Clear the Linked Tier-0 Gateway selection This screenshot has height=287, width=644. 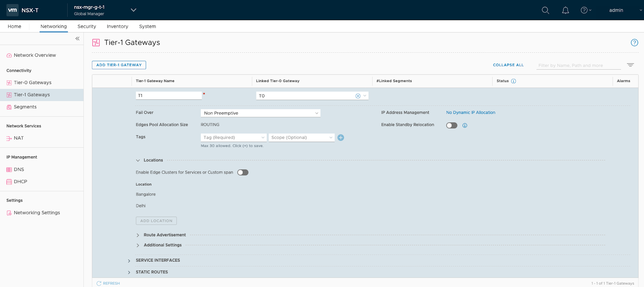(358, 96)
